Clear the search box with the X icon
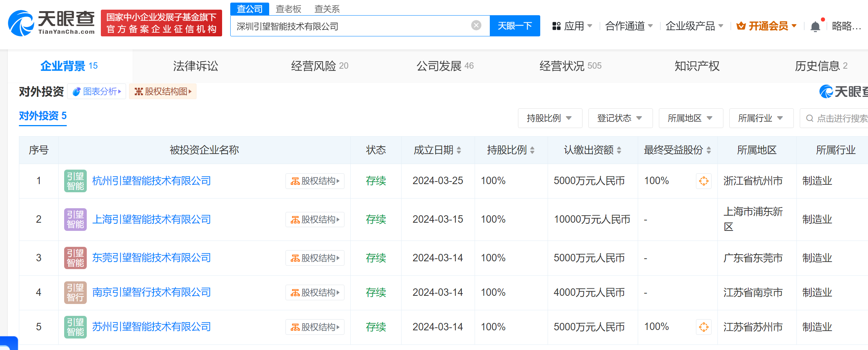This screenshot has height=350, width=868. [476, 25]
